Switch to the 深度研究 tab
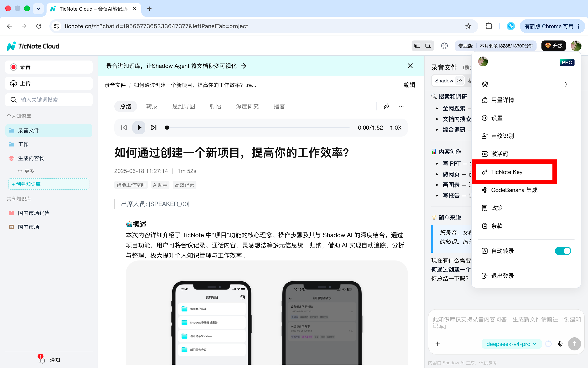588x368 pixels. [x=247, y=106]
